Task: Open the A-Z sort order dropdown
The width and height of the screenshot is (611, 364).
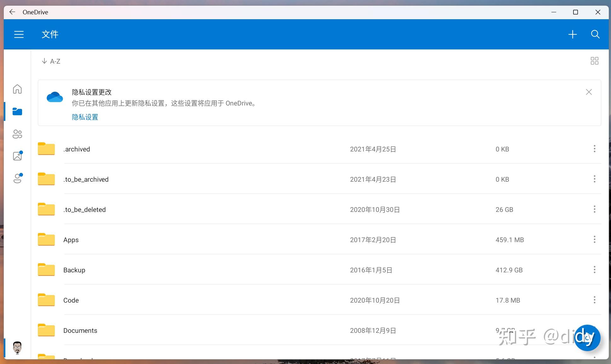Action: [x=51, y=61]
